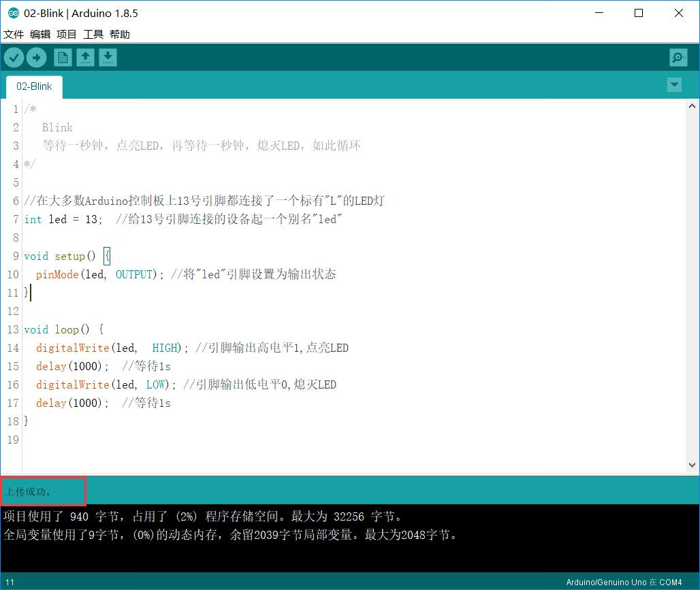Click the Verify (checkmark) button

14,58
